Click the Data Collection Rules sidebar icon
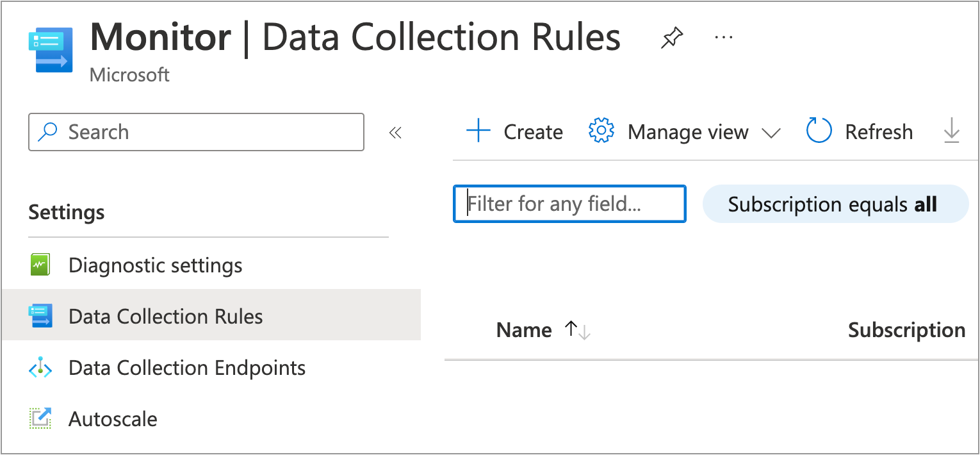Screen dimensions: 980x455 40,316
